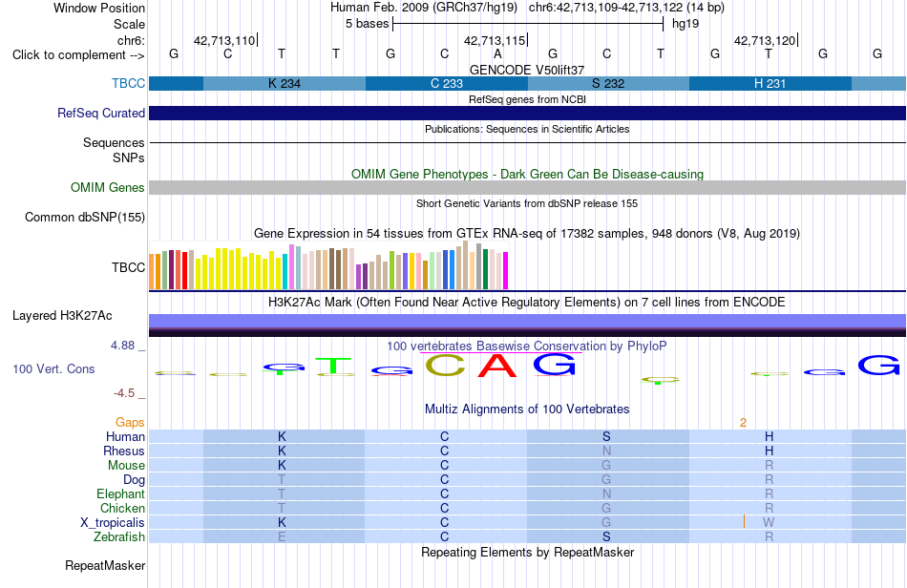Image resolution: width=907 pixels, height=588 pixels.
Task: Select the Chicken species row label
Action: [122, 508]
